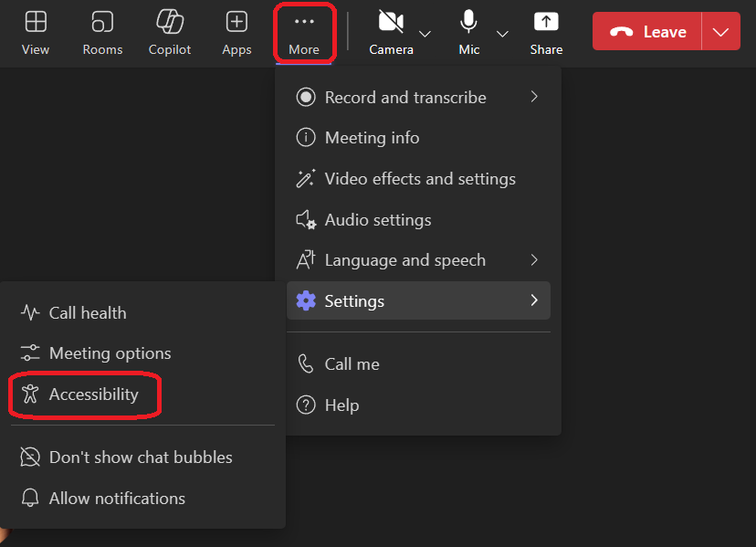The width and height of the screenshot is (756, 547).
Task: Open Copilot
Action: point(169,32)
